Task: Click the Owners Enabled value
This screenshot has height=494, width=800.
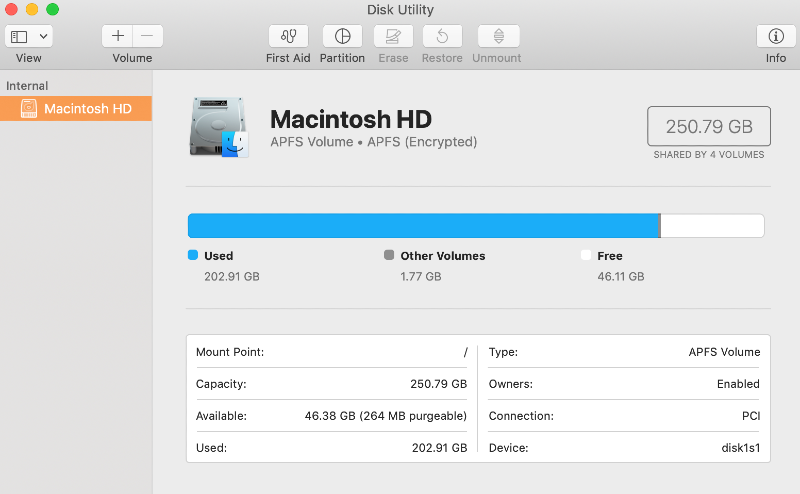Action: 738,384
